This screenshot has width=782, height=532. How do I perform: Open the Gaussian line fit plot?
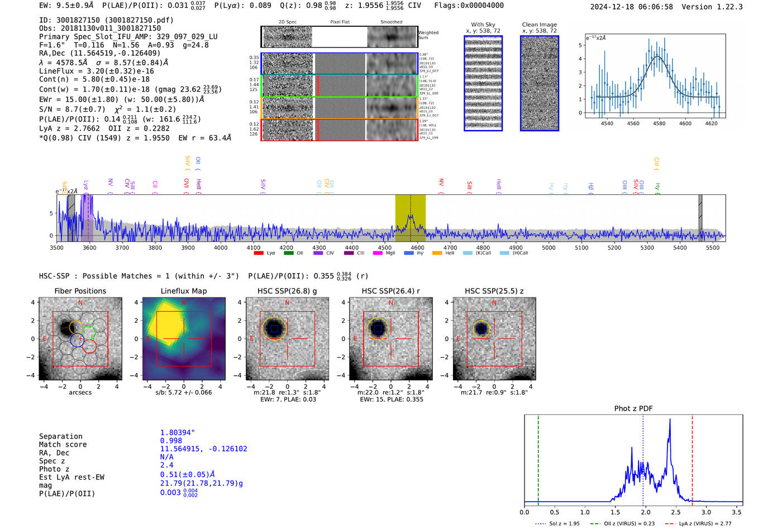click(655, 76)
